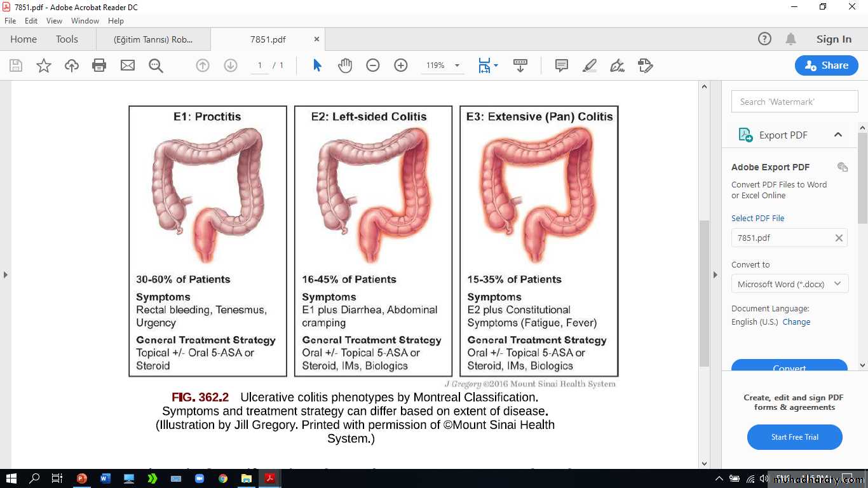Select the Highlight text pen tool

click(x=590, y=65)
